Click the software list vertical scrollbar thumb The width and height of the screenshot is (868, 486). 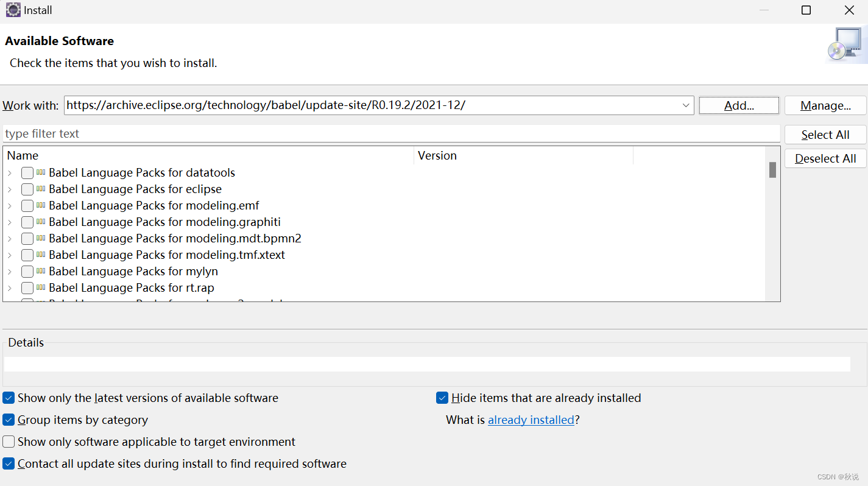772,170
